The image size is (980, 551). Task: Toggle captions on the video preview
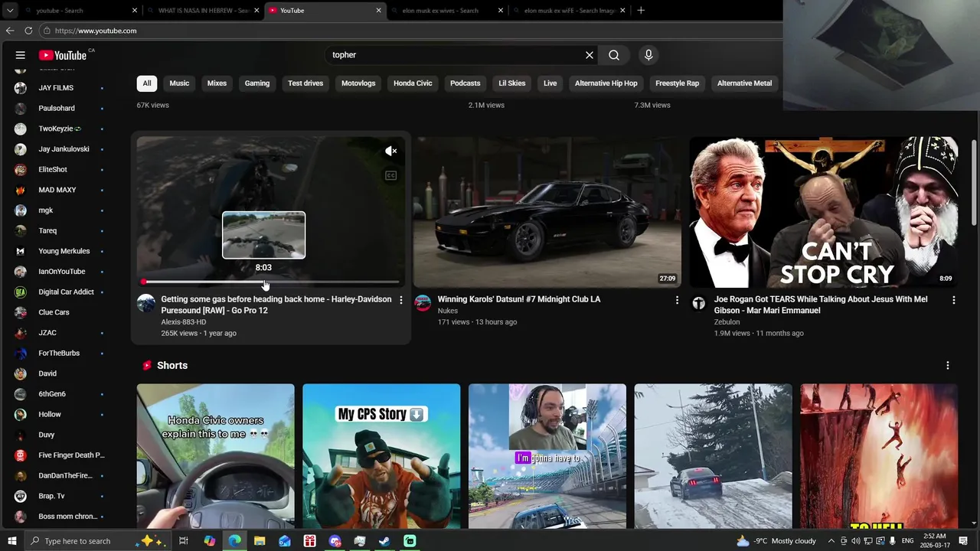point(391,176)
